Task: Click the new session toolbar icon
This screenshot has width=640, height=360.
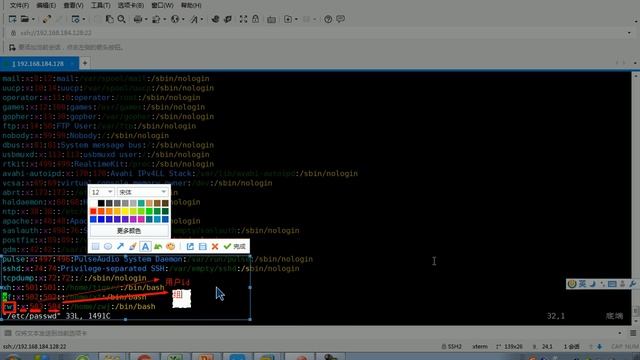Action: [13, 19]
